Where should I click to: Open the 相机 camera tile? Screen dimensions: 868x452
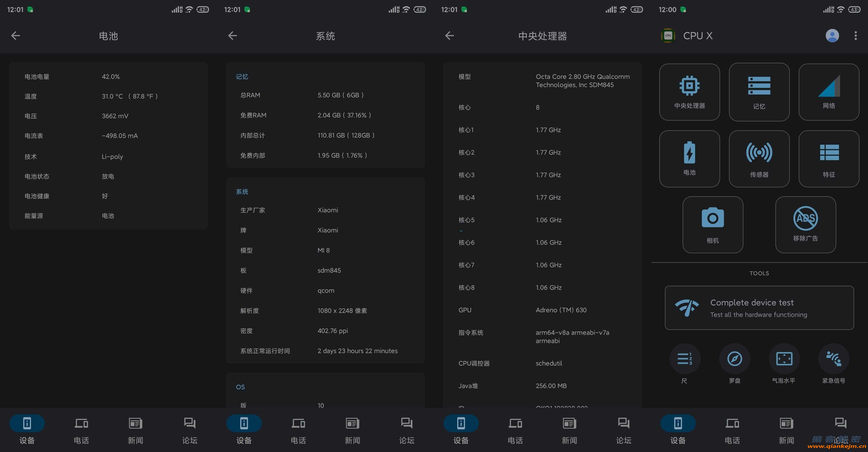pos(713,225)
